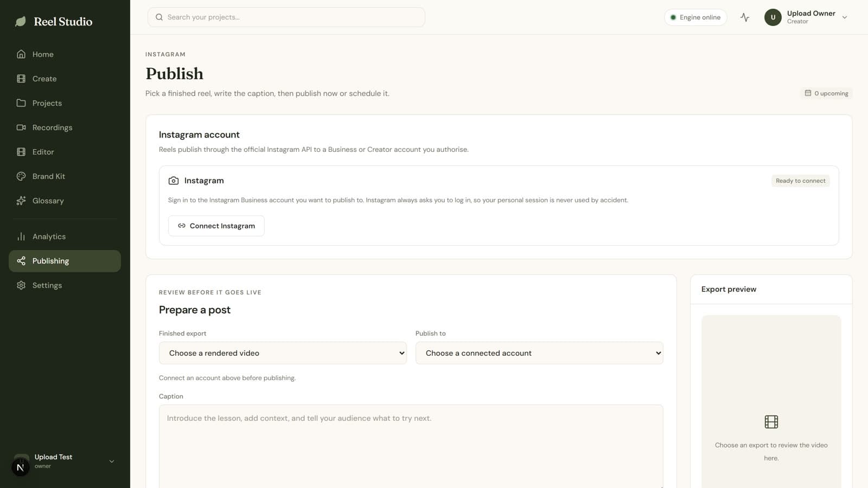Click the Editor film strip icon
The width and height of the screenshot is (868, 488).
tap(21, 152)
